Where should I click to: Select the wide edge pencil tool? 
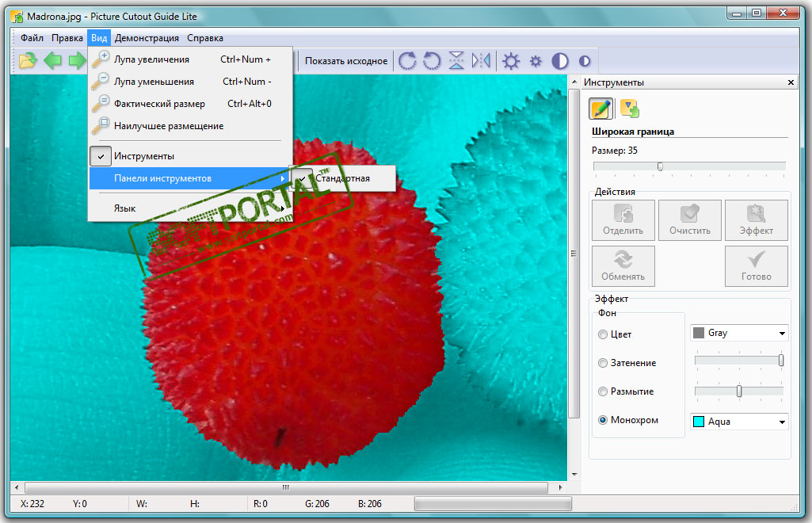tap(600, 109)
